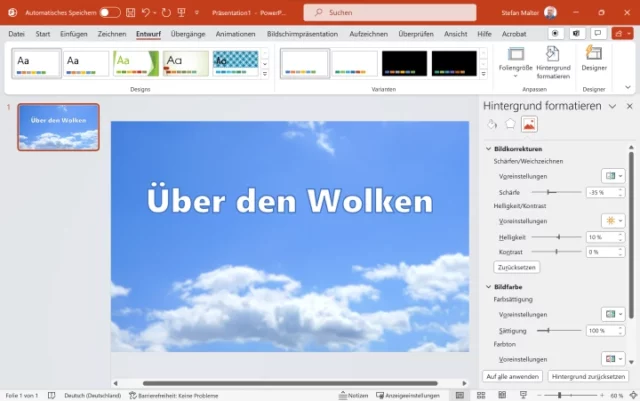This screenshot has height=401, width=640.
Task: Select the Picture pane tab icon
Action: (529, 124)
